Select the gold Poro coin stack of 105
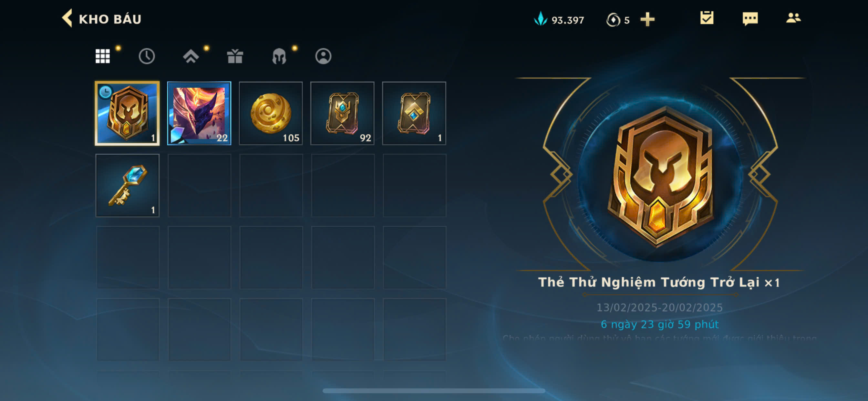Screen dimensions: 868x401 point(271,113)
